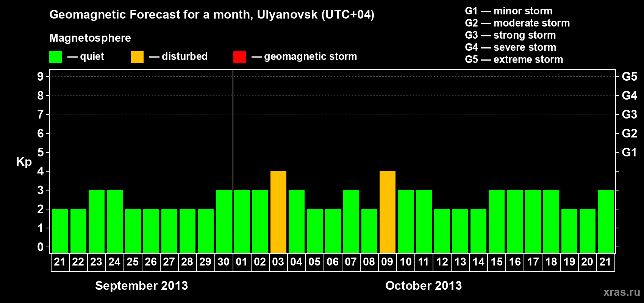The width and height of the screenshot is (644, 303).
Task: Click the date label 30 on the axis
Action: [224, 262]
